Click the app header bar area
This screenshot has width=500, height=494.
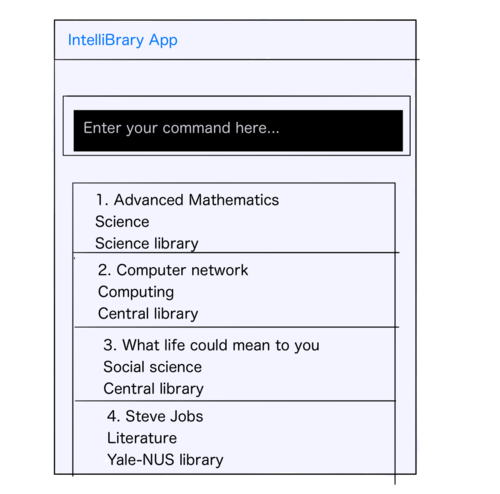click(235, 40)
